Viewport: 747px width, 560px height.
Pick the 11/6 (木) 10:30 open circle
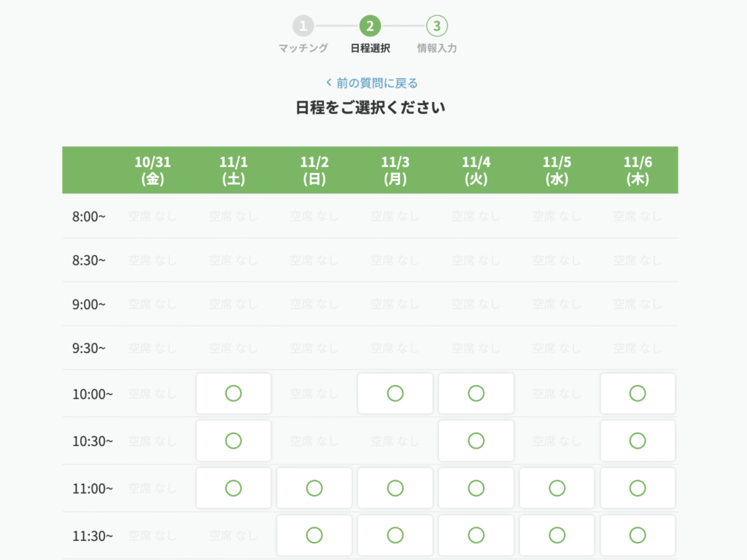(638, 440)
